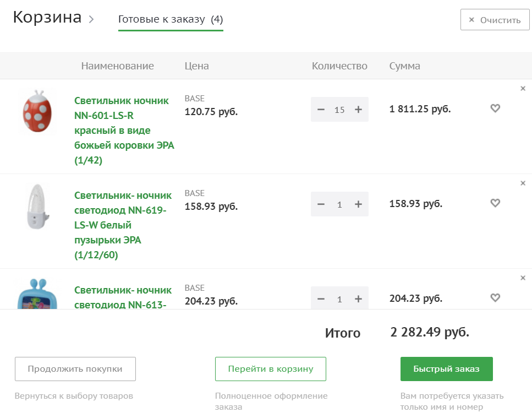Open the "Готовые к заказу" tab
Viewport: 532px width, 418px height.
point(171,20)
